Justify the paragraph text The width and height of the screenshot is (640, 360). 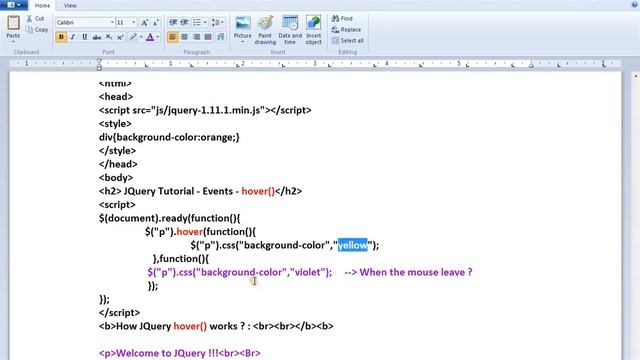point(208,37)
